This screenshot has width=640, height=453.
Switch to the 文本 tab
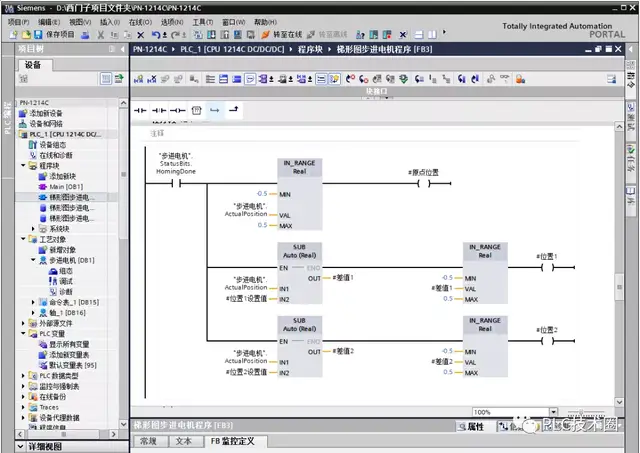183,440
